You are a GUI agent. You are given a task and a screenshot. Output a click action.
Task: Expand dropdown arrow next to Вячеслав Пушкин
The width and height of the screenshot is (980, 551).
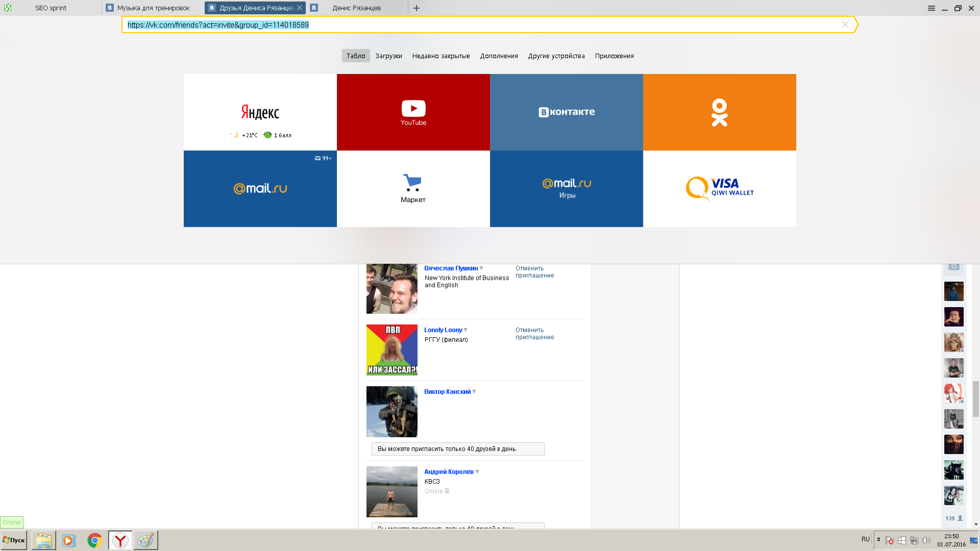(x=481, y=268)
